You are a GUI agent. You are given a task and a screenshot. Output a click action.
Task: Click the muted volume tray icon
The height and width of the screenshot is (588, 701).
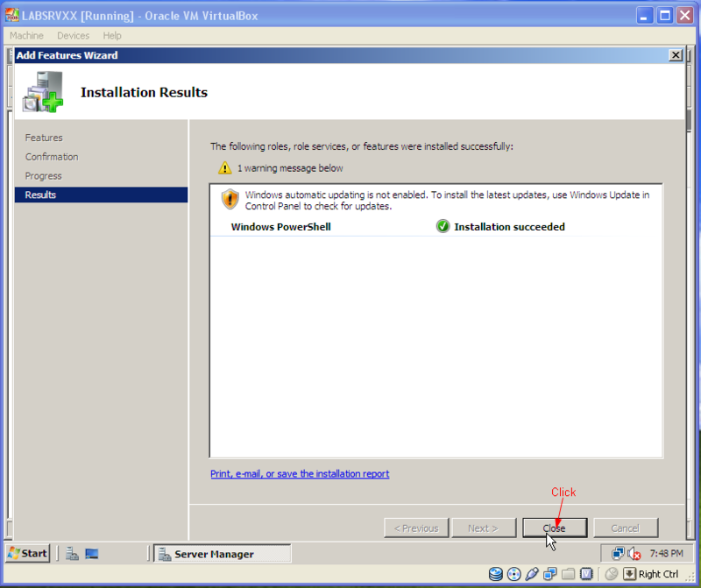(x=634, y=554)
